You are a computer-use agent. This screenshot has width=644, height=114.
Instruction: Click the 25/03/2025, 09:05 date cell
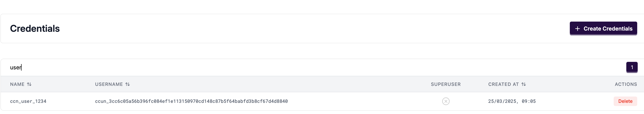click(512, 101)
